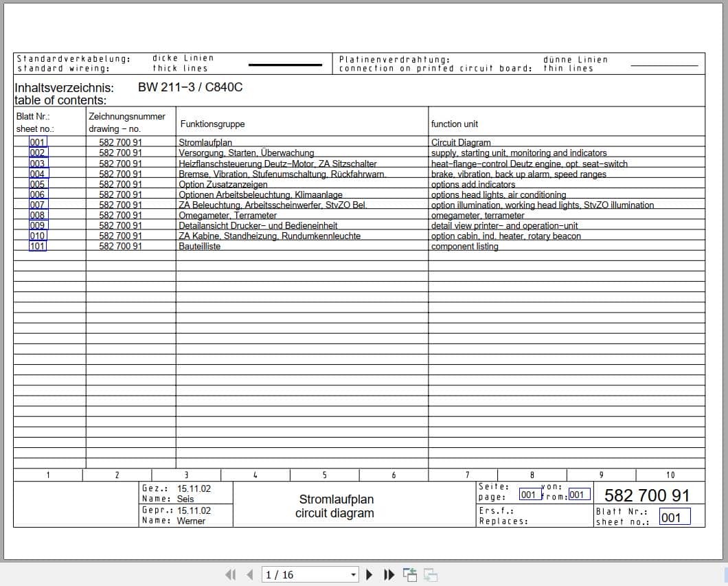Click 'options head lights, air conditioning' text
This screenshot has width=728, height=586.
[499, 194]
